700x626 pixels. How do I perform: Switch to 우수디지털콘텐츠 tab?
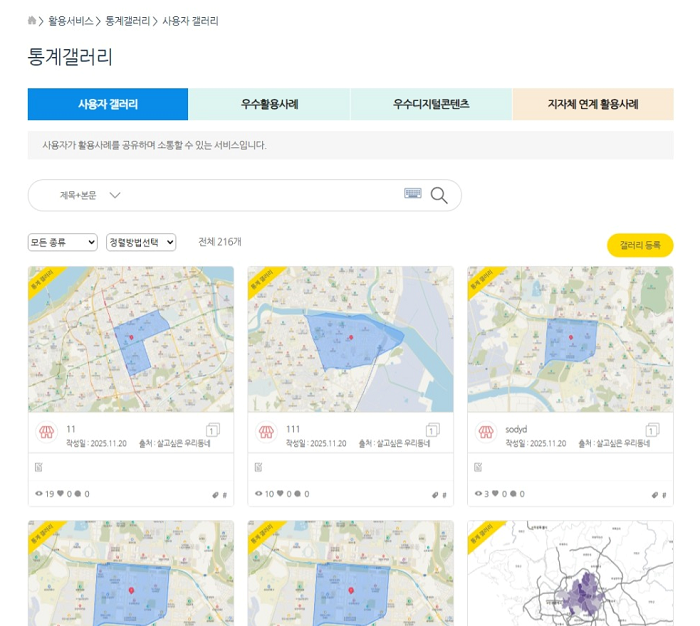click(431, 104)
